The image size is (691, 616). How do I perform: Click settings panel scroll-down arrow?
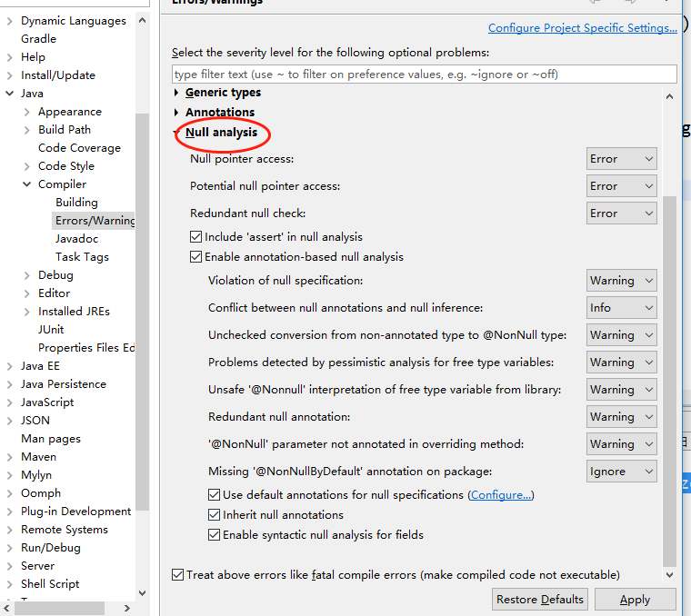(x=669, y=574)
